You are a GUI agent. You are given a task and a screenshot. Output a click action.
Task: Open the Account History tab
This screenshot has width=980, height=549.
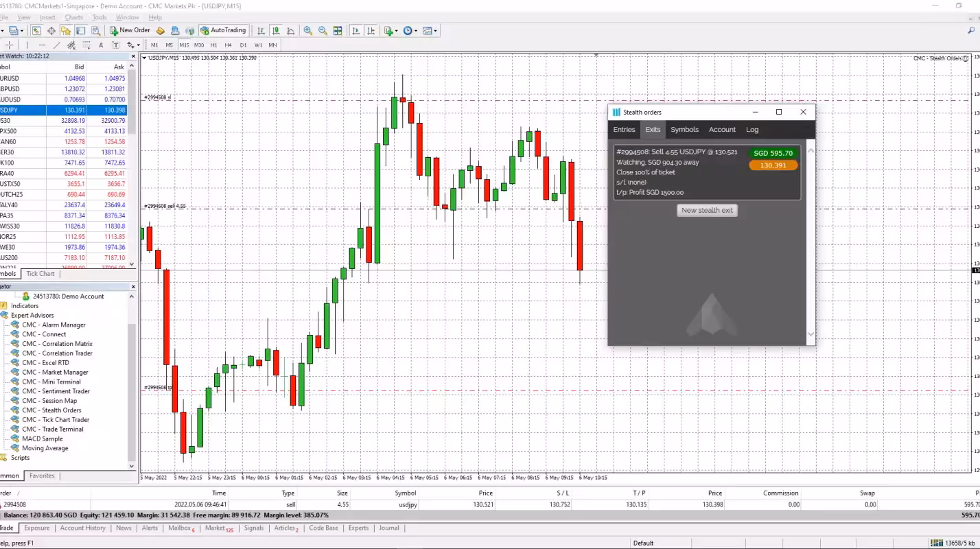pos(82,528)
